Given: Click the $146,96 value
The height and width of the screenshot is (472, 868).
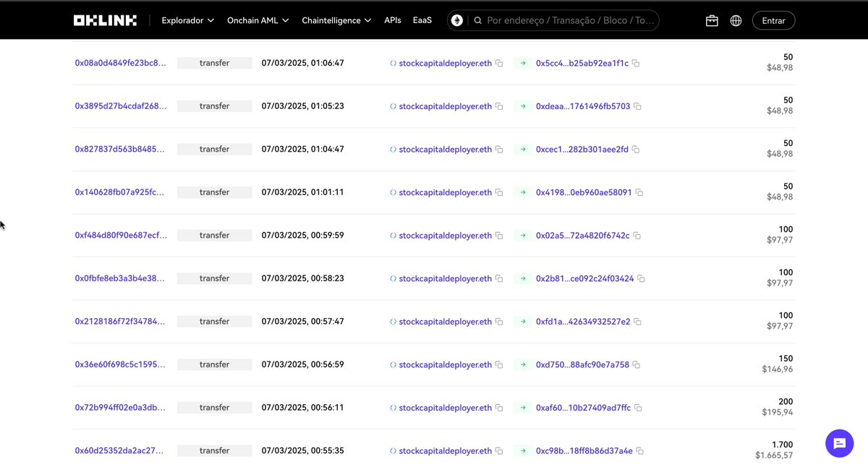Looking at the screenshot, I should pyautogui.click(x=778, y=369).
